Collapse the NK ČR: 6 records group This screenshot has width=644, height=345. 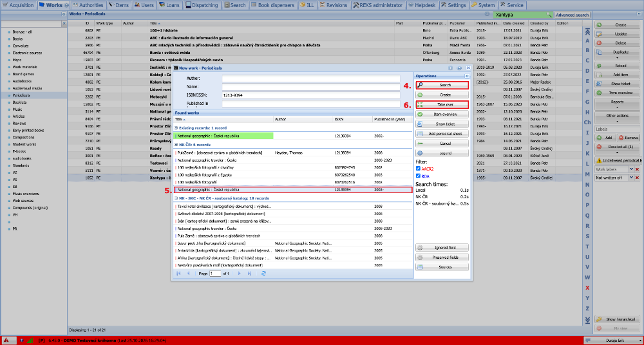click(x=176, y=145)
